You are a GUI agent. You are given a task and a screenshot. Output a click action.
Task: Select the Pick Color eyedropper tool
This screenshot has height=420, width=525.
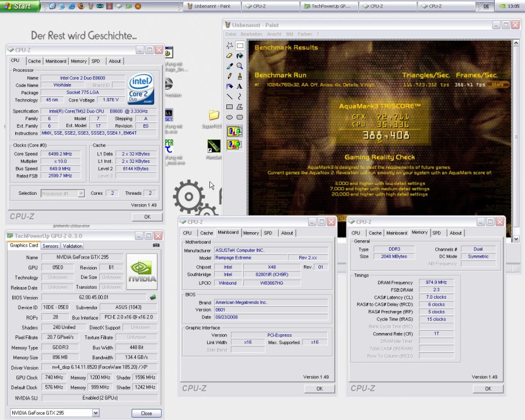click(229, 66)
